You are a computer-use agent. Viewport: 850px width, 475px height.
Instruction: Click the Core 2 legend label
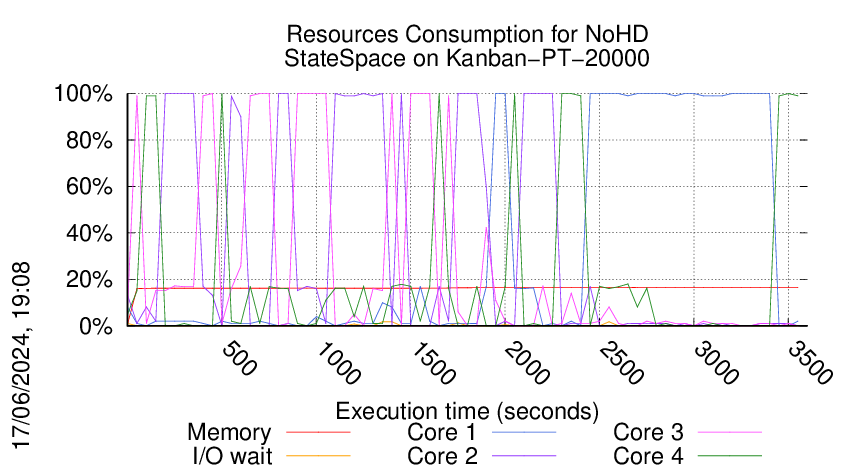point(442,456)
